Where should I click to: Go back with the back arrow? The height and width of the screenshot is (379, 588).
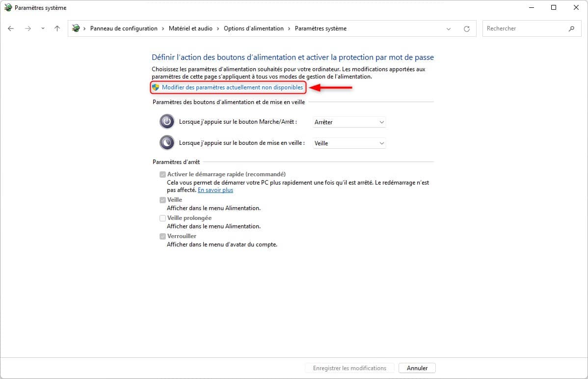[x=11, y=28]
